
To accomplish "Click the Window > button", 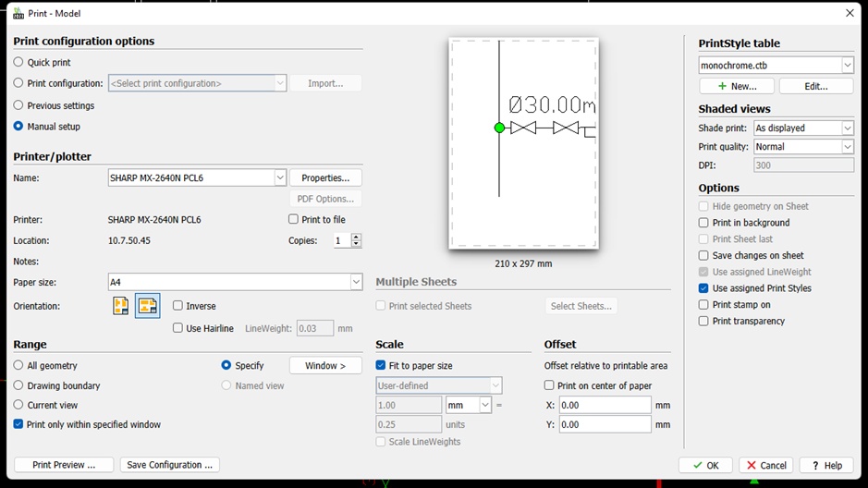I will tap(325, 365).
